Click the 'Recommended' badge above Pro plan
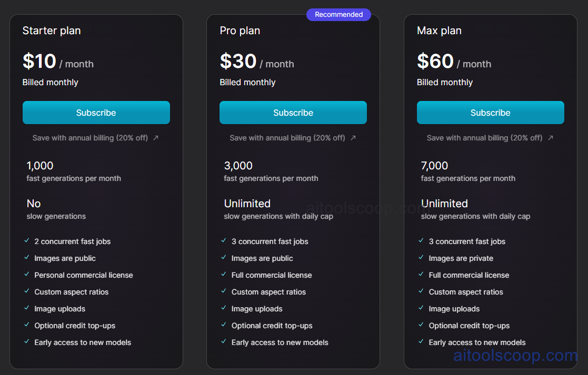 (338, 14)
